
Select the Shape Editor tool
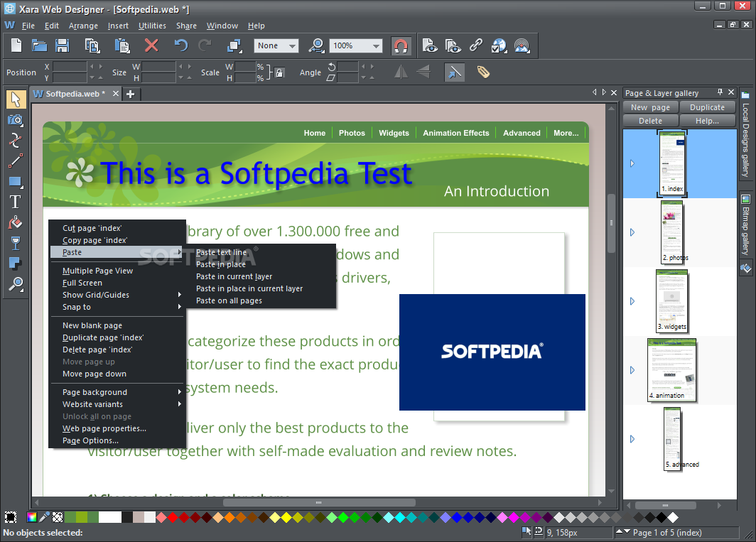click(x=16, y=141)
